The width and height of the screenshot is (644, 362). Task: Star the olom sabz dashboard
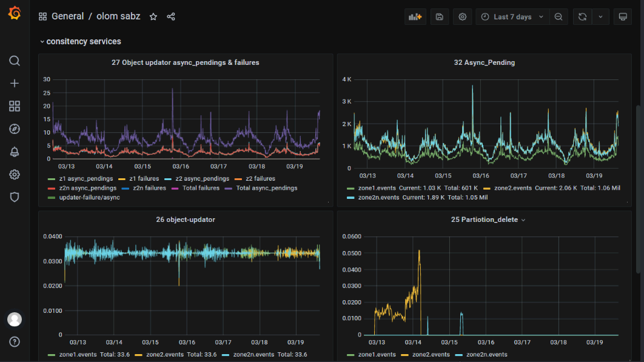click(x=153, y=17)
